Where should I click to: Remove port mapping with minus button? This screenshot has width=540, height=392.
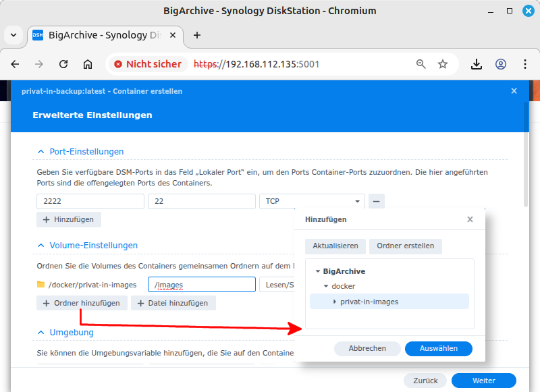tap(377, 201)
